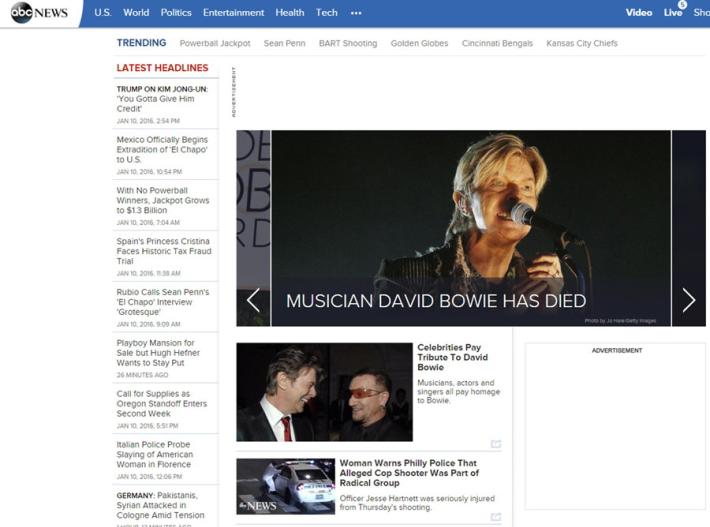Click share icon under Bowie tribute story

[x=495, y=444]
